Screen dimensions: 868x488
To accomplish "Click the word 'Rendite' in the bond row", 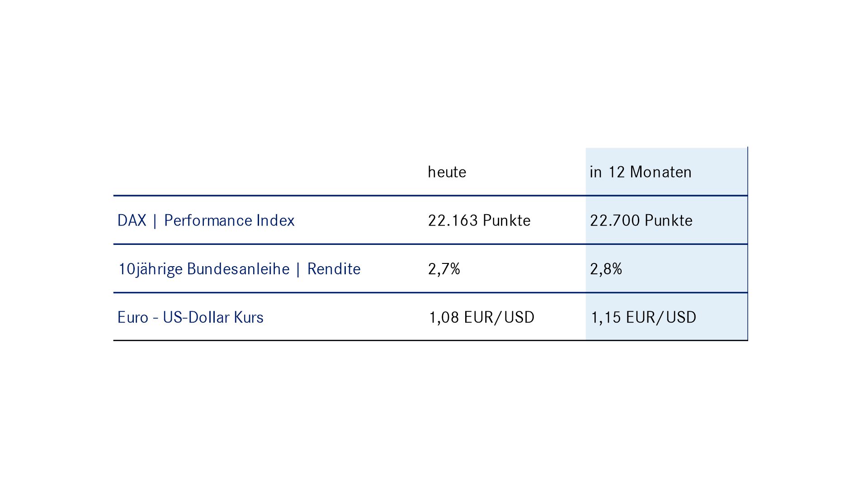I will 334,269.
